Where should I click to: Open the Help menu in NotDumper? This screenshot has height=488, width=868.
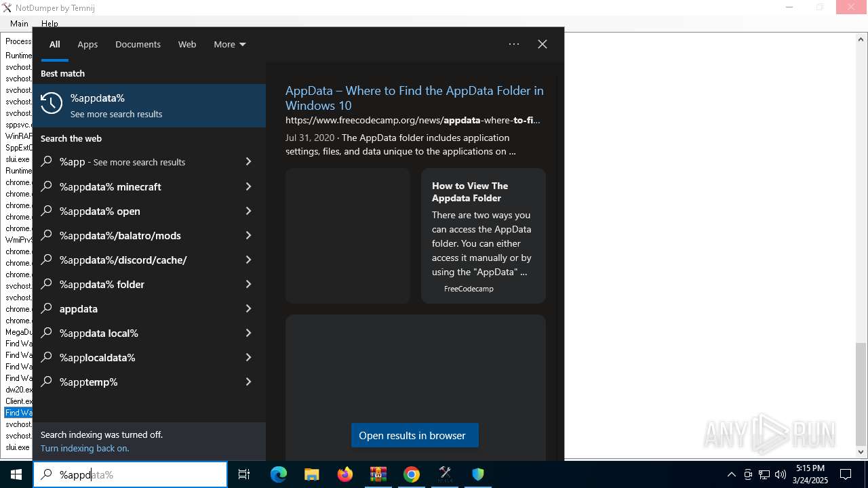pyautogui.click(x=50, y=24)
